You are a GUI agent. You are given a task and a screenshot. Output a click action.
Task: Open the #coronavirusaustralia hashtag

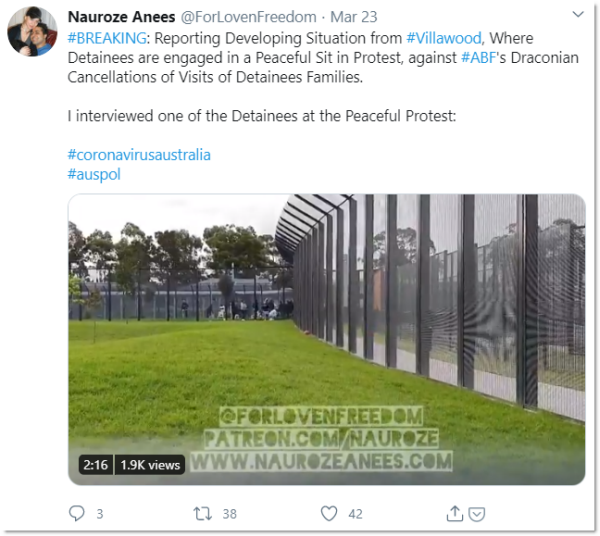pyautogui.click(x=139, y=155)
